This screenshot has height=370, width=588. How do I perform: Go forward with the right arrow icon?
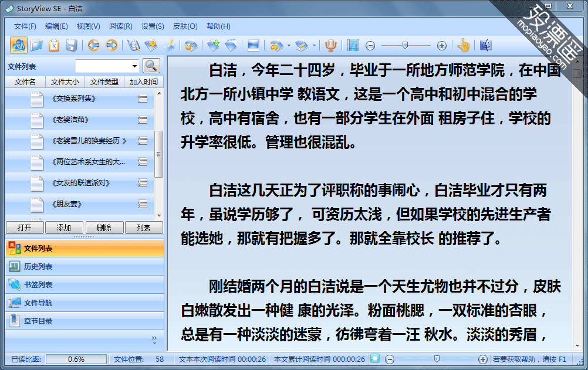111,45
